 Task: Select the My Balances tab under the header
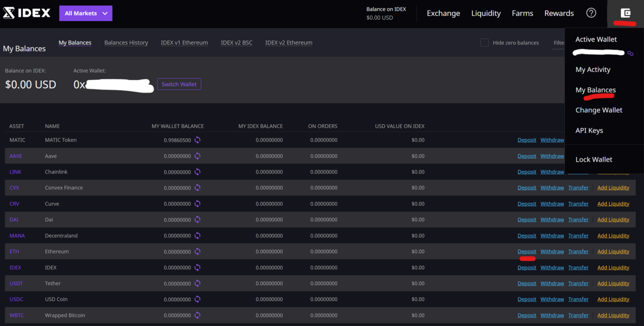coord(75,43)
